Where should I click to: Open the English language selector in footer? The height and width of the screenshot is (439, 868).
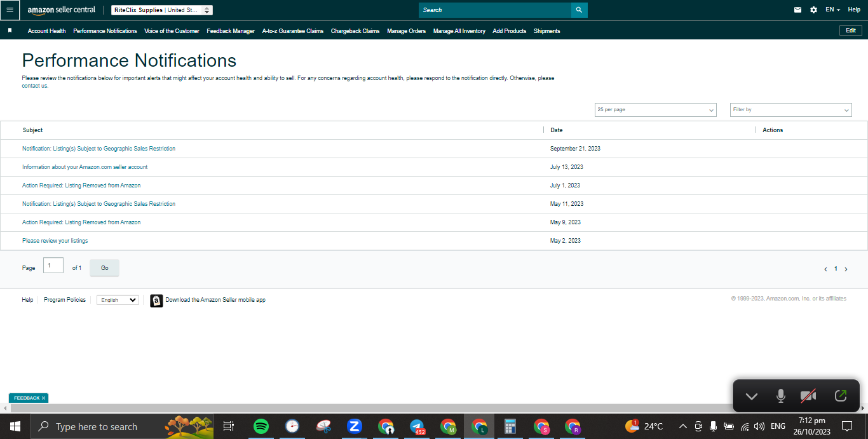[118, 300]
